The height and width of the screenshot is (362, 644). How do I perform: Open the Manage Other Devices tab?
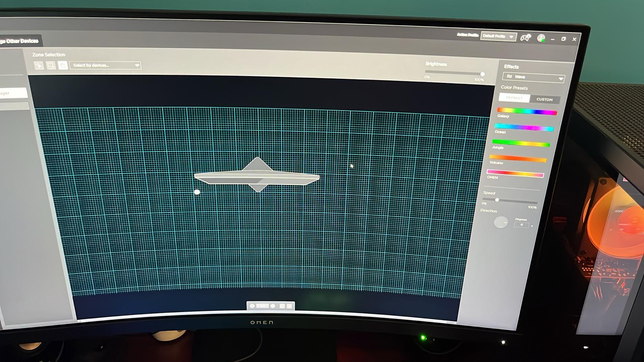[x=19, y=41]
